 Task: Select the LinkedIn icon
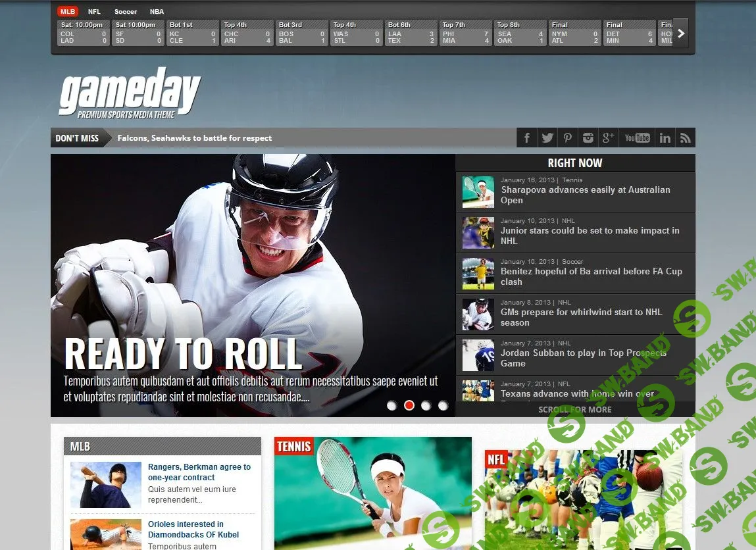(665, 137)
